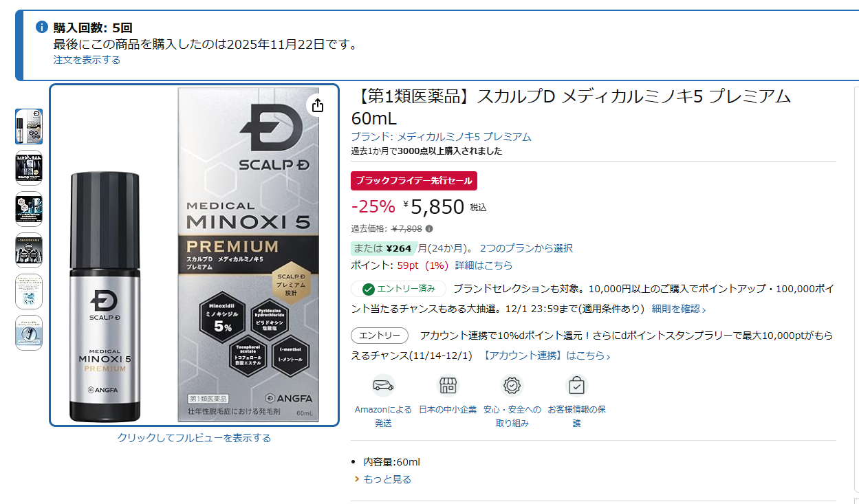859x504 pixels.
Task: Open the brand メディカルミノキ5 プレミアム link
Action: tap(441, 137)
